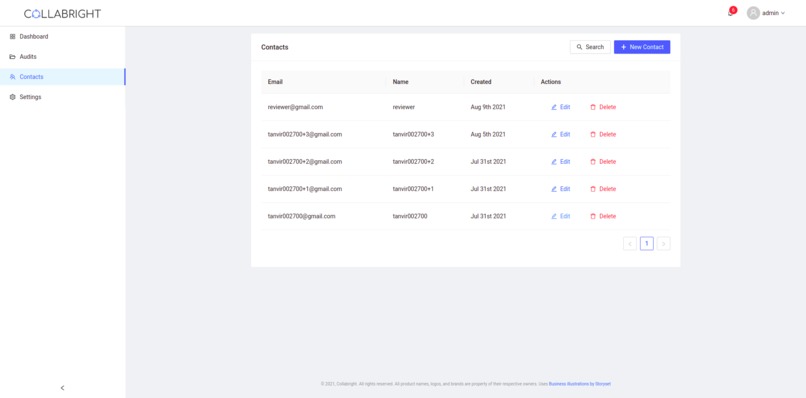Delete the reviewer@gmail.com contact
Viewport: 806px width, 398px height.
tap(602, 107)
